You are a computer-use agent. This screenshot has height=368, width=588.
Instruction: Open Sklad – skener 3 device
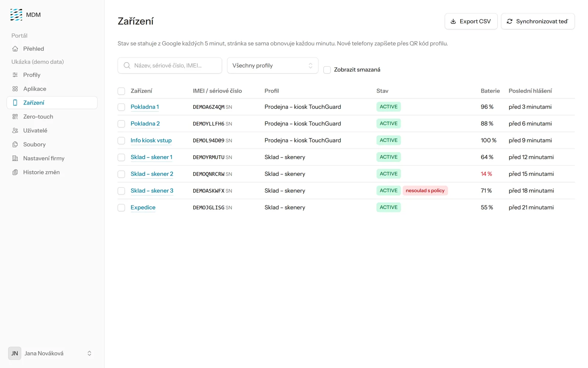coord(152,191)
